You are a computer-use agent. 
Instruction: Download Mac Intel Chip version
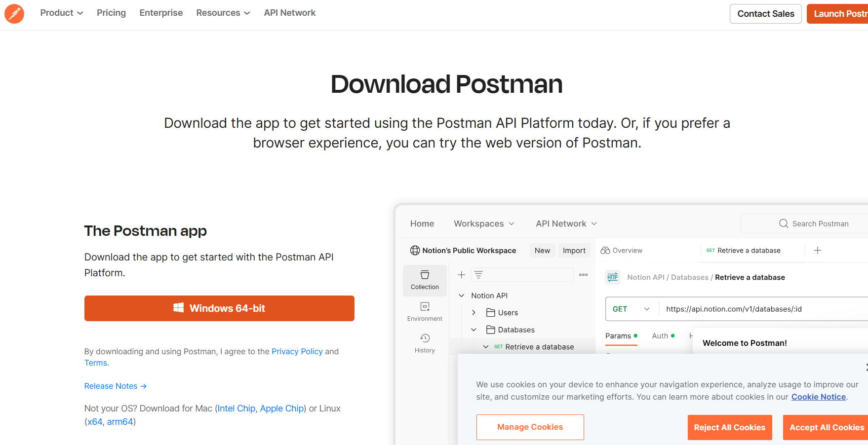(237, 408)
